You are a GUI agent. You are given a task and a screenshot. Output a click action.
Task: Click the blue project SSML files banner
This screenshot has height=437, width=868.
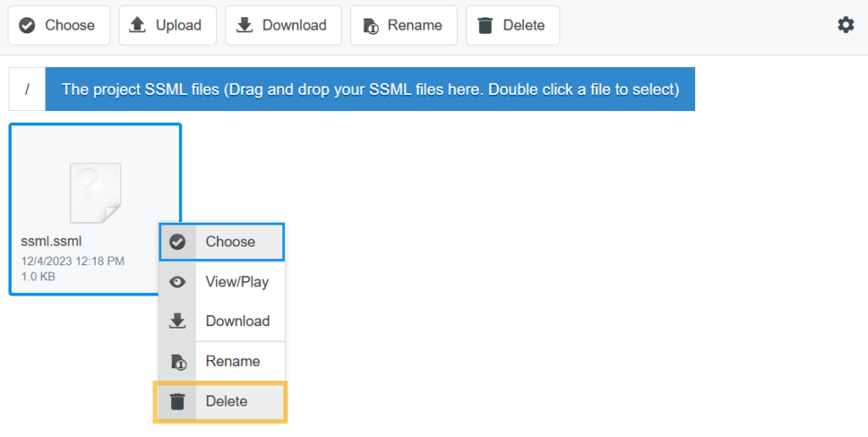coord(370,89)
